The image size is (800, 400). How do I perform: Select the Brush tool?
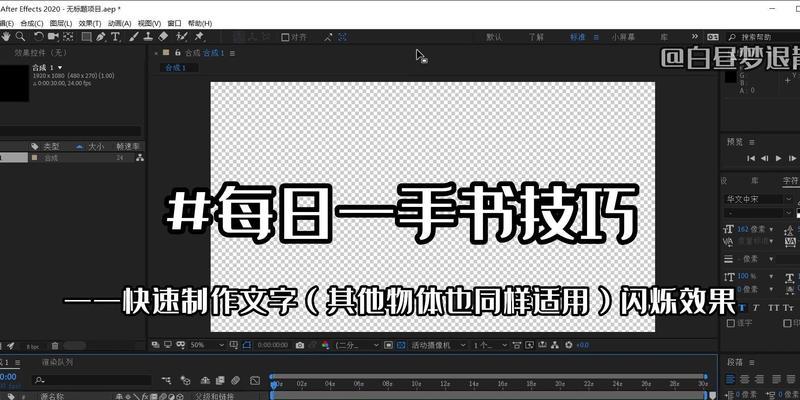point(134,36)
